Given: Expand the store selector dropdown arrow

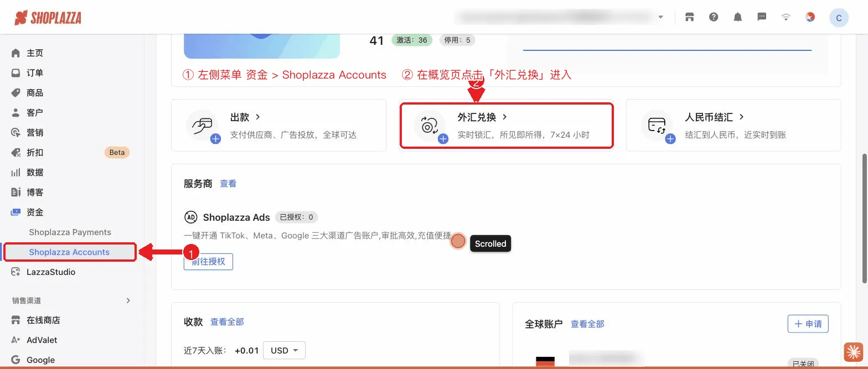Looking at the screenshot, I should click(x=660, y=17).
